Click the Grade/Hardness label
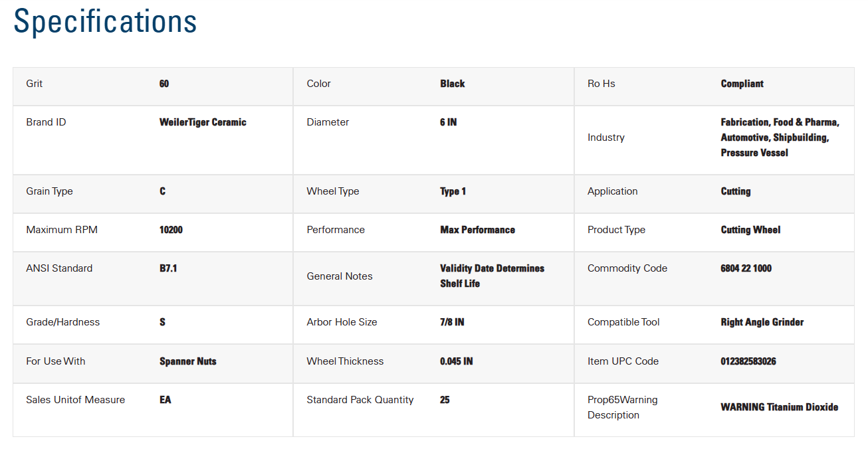868x451 pixels. click(62, 322)
